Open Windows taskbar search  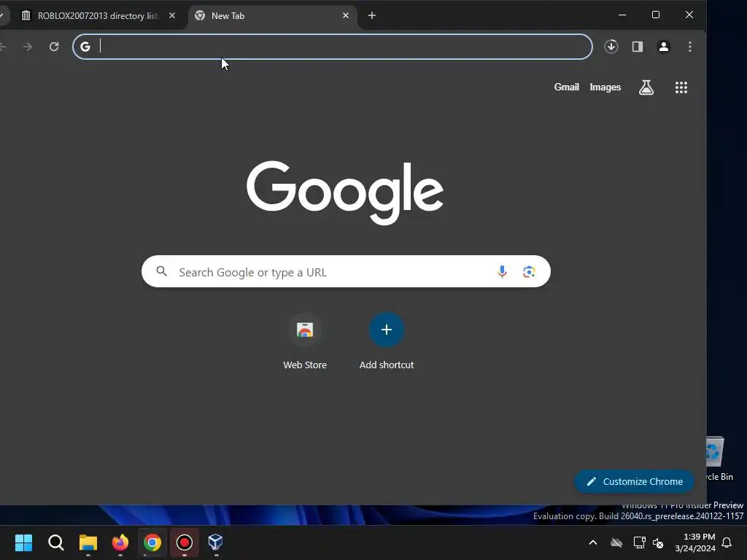point(55,542)
